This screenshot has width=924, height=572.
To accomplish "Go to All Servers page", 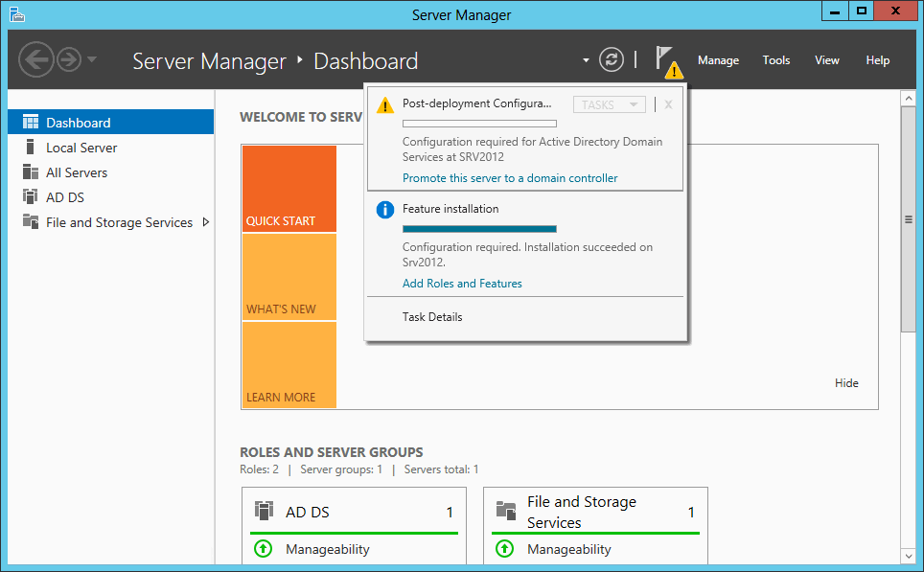I will (111, 172).
